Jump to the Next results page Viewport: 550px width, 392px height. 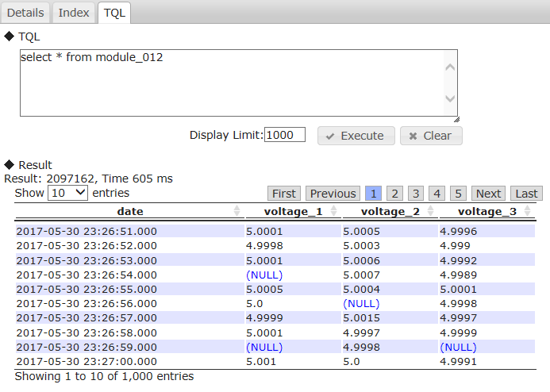[488, 194]
